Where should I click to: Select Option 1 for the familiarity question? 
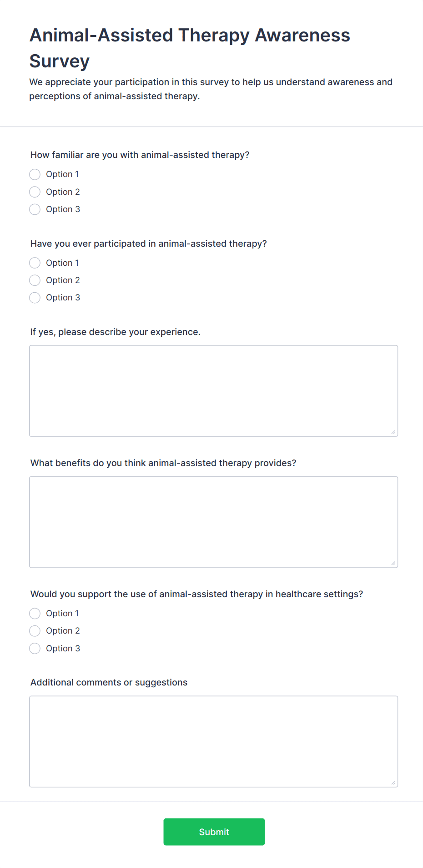35,174
